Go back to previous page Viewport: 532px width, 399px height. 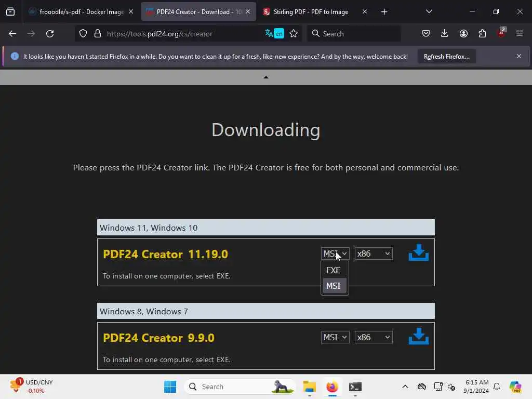(12, 34)
